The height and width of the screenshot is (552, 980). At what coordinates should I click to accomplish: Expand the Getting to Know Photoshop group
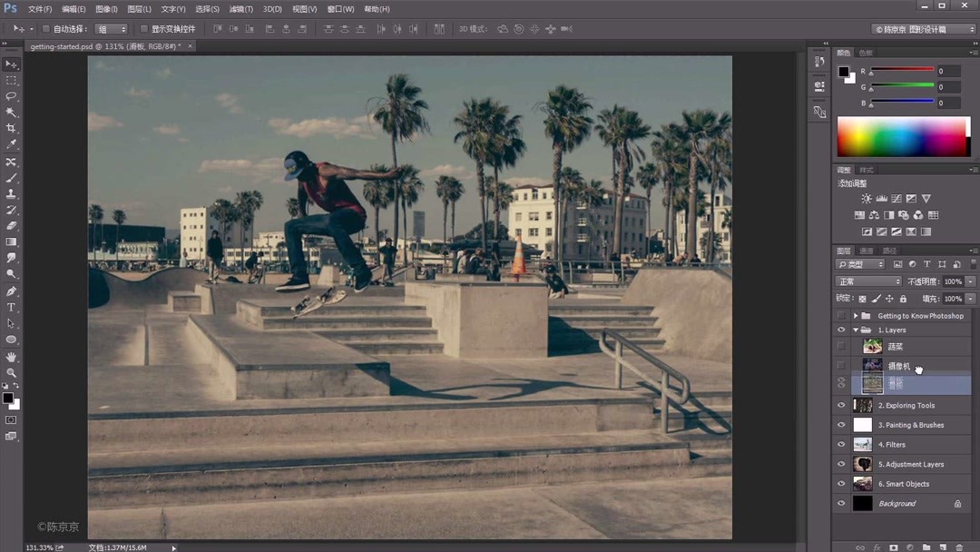click(854, 315)
